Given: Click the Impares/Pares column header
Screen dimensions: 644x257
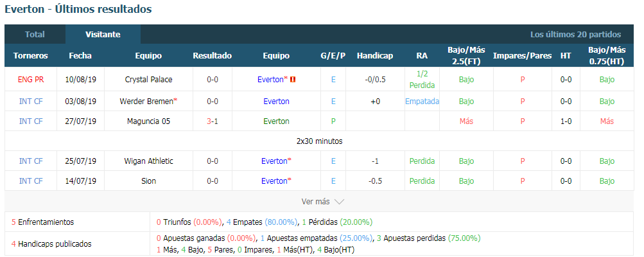Looking at the screenshot, I should 523,55.
